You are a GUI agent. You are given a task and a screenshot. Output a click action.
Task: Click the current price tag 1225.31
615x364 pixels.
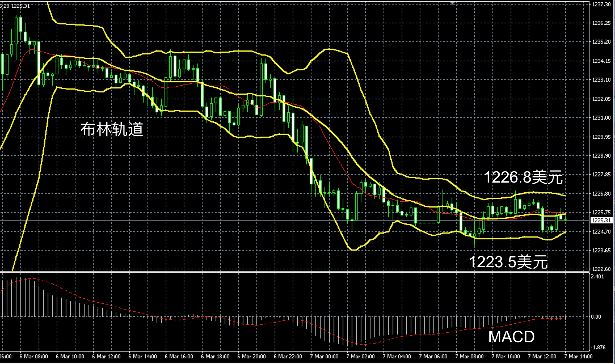coord(602,220)
